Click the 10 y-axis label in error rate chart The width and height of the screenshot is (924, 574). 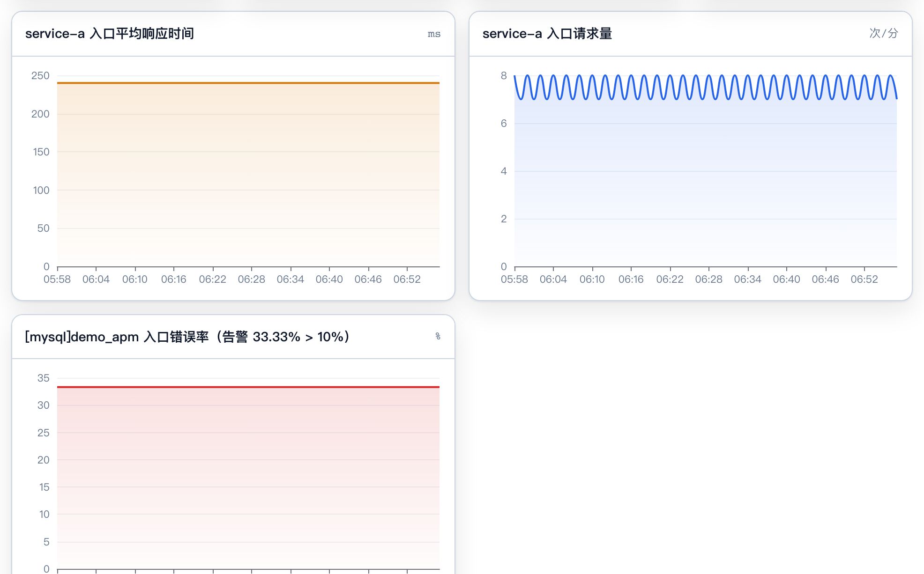(44, 514)
